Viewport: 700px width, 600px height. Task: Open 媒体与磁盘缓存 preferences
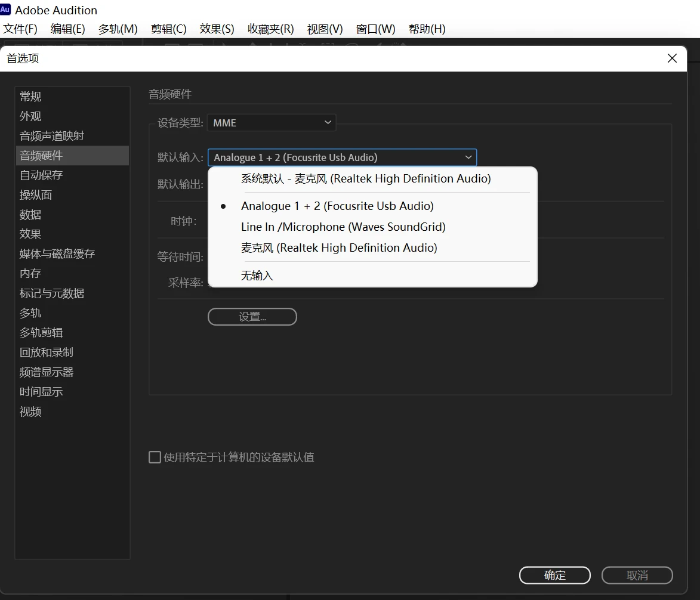tap(72, 254)
